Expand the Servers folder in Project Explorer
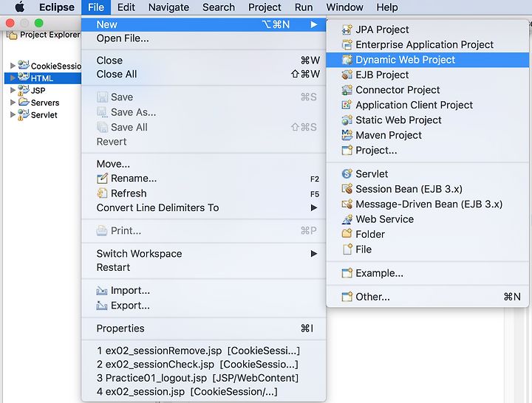Screen dimensions: 532x403 tap(13, 103)
